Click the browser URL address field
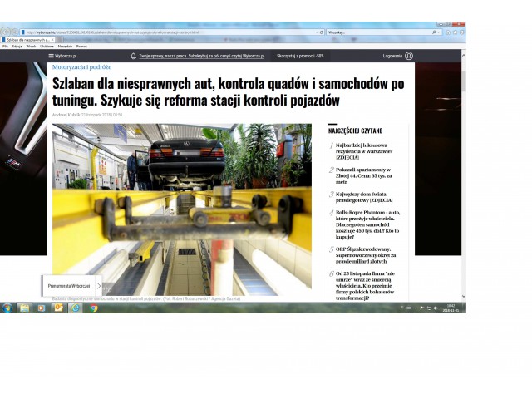Screen dimensions: 532x399 click(166, 32)
